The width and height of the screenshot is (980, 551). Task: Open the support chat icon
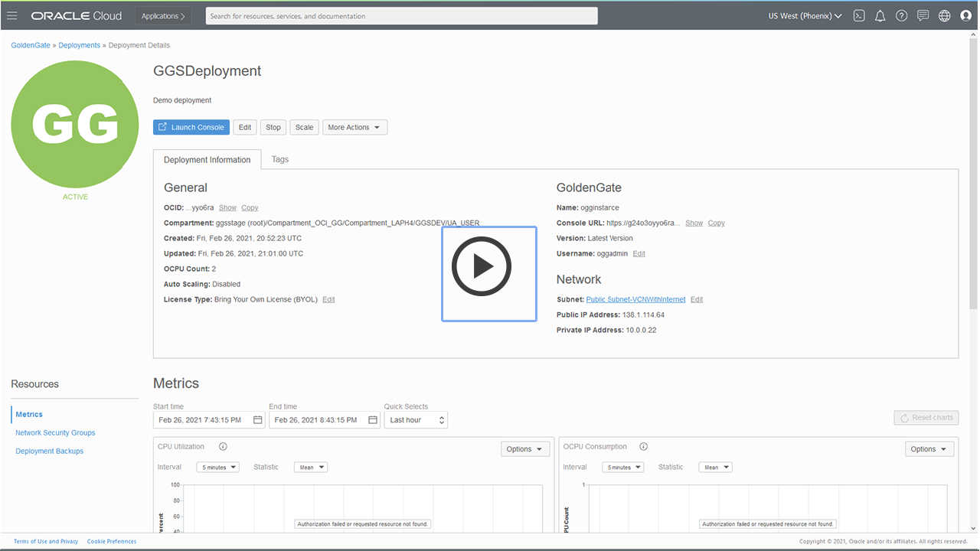923,16
